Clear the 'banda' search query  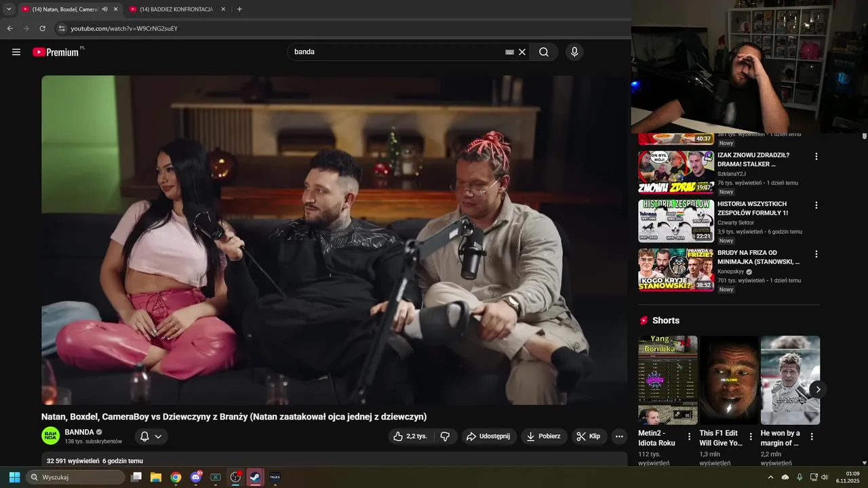click(x=522, y=52)
